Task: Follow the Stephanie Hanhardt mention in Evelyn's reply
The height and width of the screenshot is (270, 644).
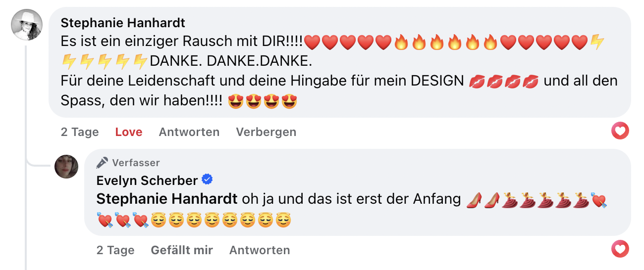Action: [x=166, y=199]
